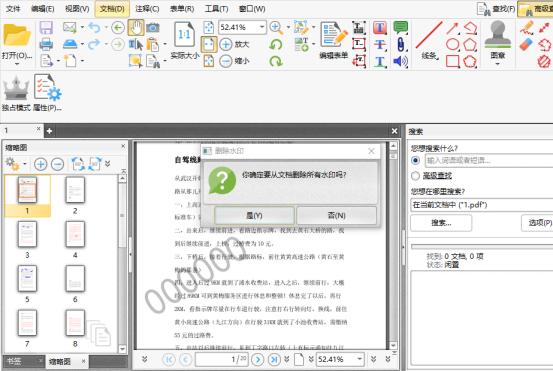Click the Redo arrow icon

94,44
